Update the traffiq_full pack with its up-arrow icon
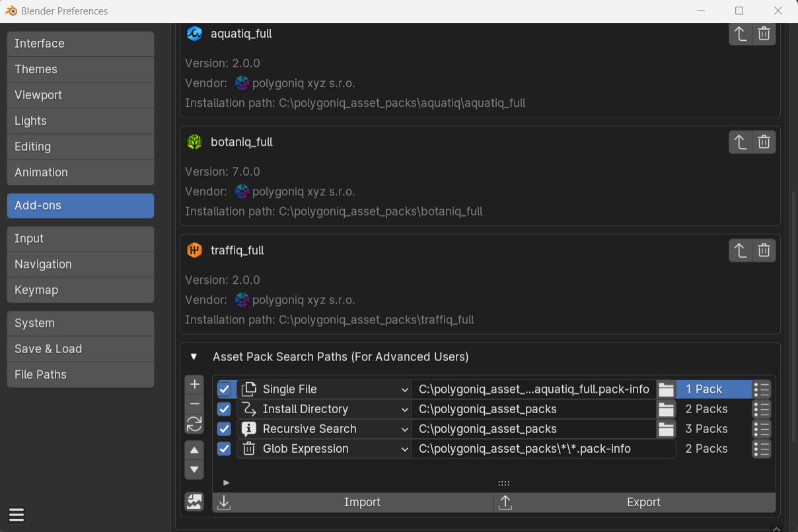Screen dimensions: 798x532 pyautogui.click(x=741, y=250)
